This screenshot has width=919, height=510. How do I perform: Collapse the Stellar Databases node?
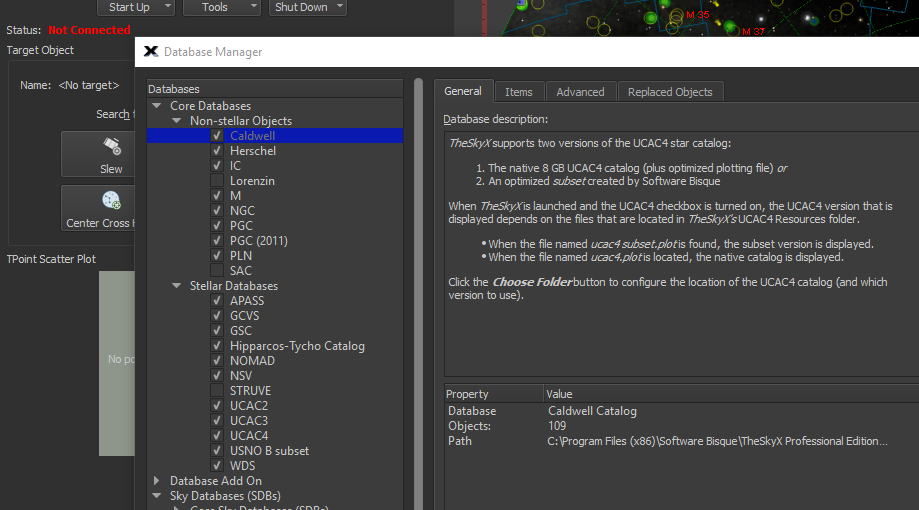[x=176, y=285]
